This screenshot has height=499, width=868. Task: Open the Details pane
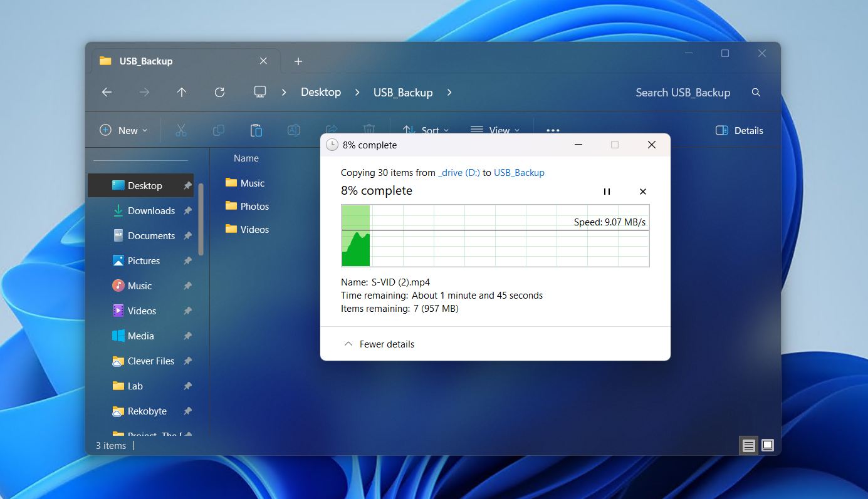pyautogui.click(x=739, y=130)
